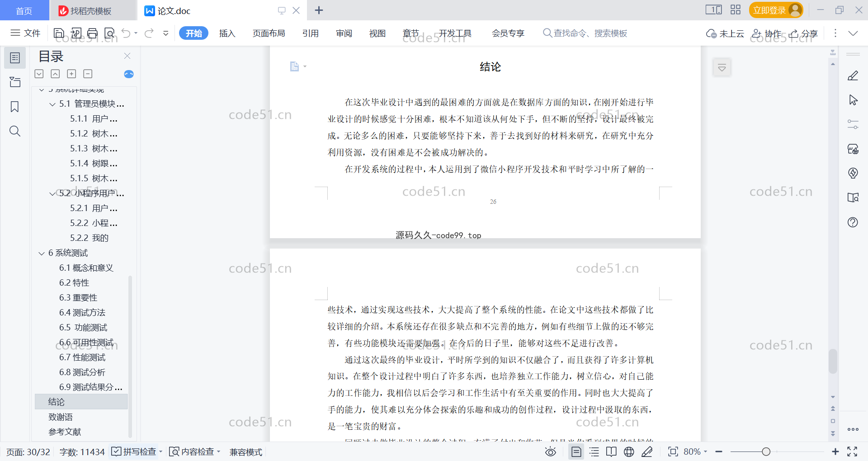Click the full screen icon in status bar
This screenshot has height=461, width=868.
coord(852,452)
